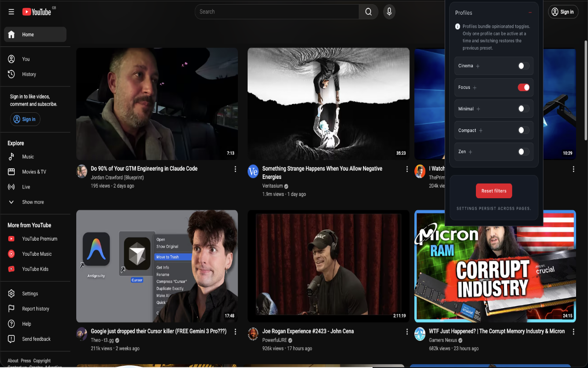Open more options for WTF Just Happened video

[x=574, y=332]
